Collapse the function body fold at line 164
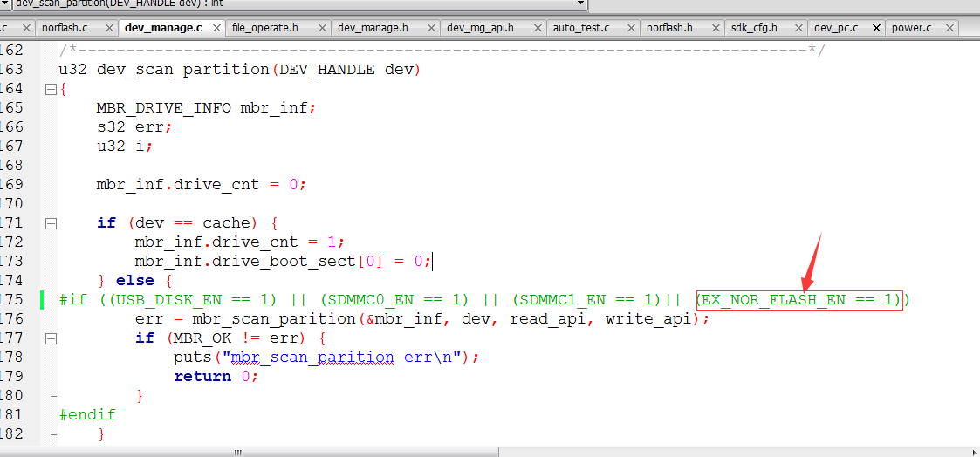The width and height of the screenshot is (980, 457). pyautogui.click(x=51, y=89)
